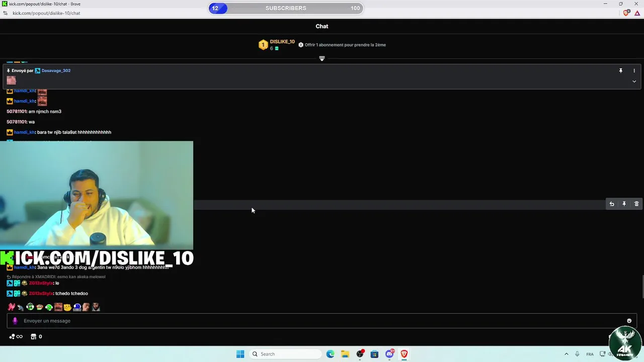Insert the bearded man emote
The height and width of the screenshot is (362, 644).
point(96,307)
